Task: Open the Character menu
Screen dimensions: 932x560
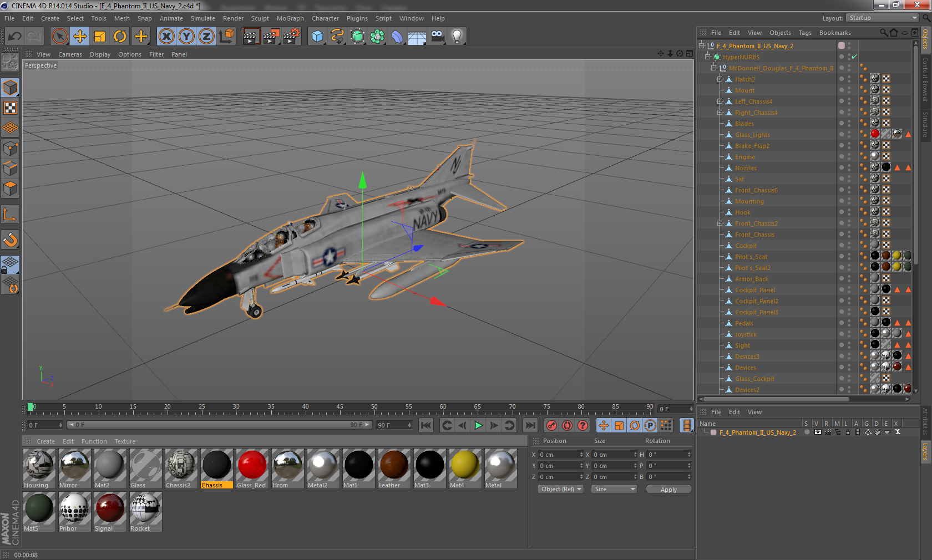Action: click(x=325, y=18)
